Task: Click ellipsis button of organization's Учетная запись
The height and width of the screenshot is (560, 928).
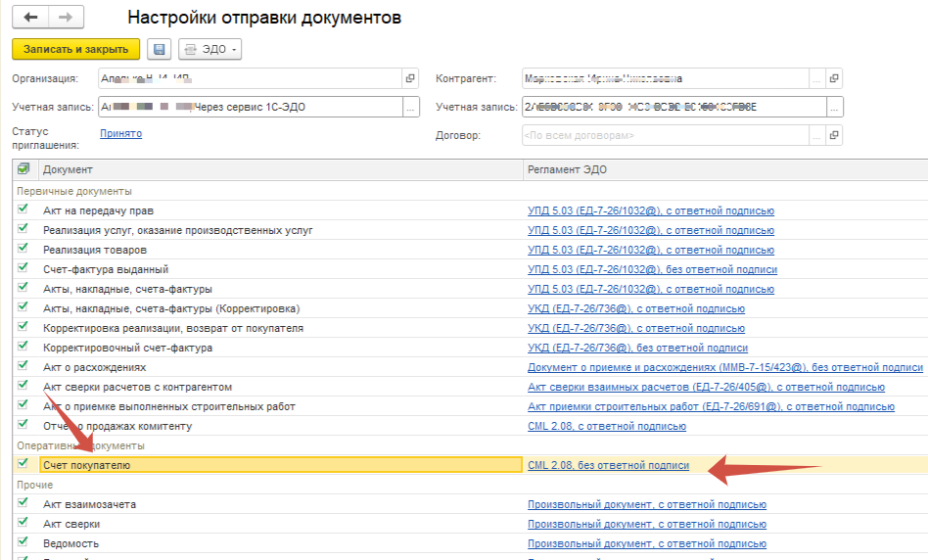Action: 410,107
